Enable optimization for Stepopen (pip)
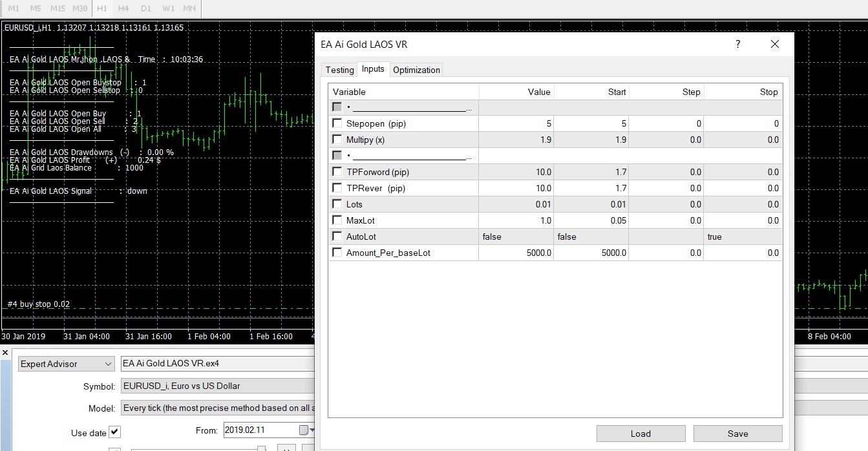 pos(337,123)
